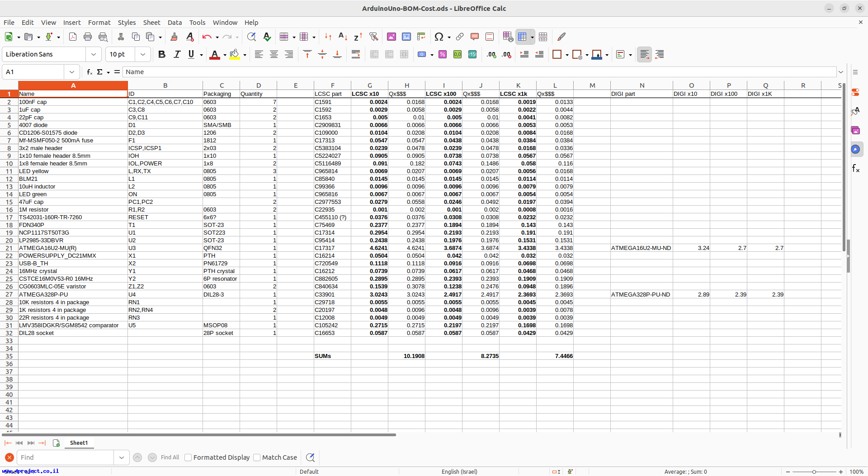Select the Sheet1 tab
Image resolution: width=868 pixels, height=476 pixels.
(x=79, y=443)
